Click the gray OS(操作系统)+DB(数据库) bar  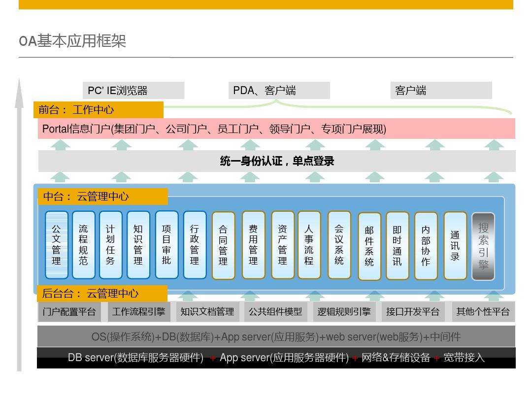(276, 336)
